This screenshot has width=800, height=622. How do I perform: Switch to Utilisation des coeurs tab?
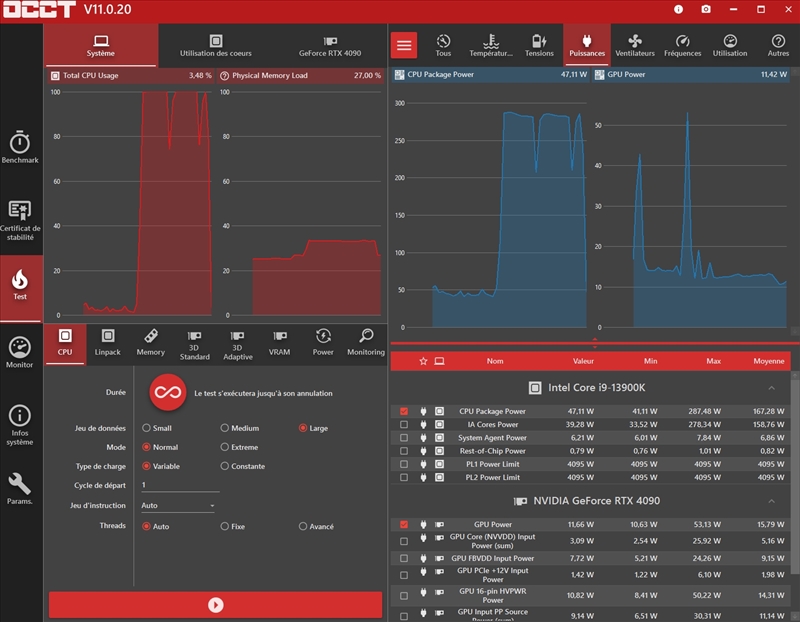click(216, 45)
